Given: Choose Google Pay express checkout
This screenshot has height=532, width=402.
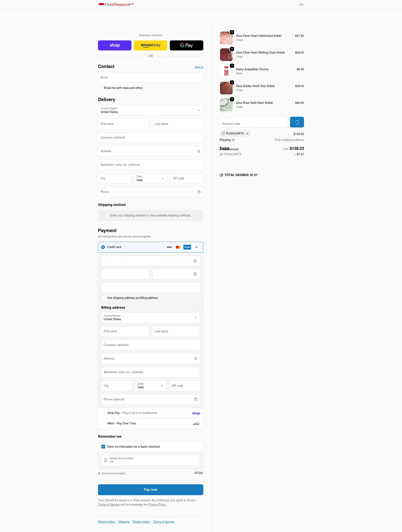Looking at the screenshot, I should click(186, 45).
